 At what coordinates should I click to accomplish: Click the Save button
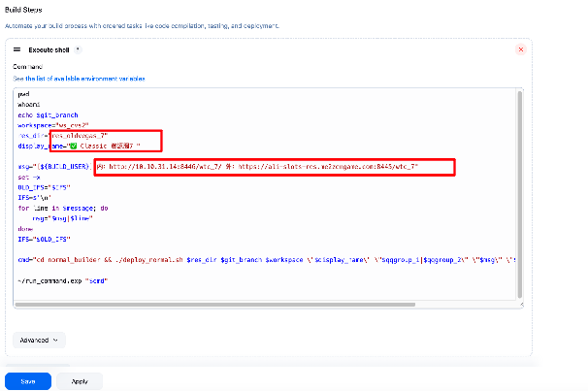click(x=28, y=381)
